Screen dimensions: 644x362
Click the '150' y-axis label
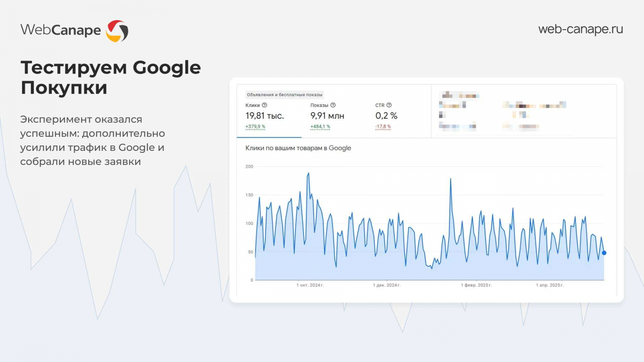pyautogui.click(x=249, y=195)
